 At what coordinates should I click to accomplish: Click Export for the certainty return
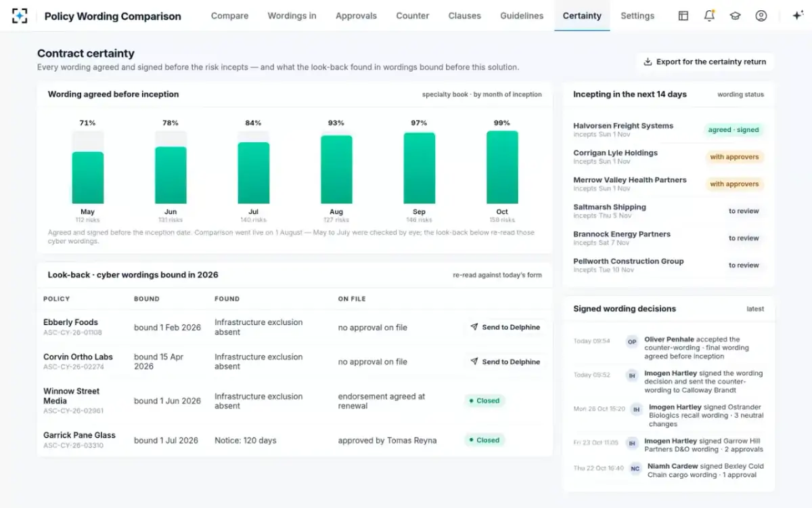(x=704, y=62)
